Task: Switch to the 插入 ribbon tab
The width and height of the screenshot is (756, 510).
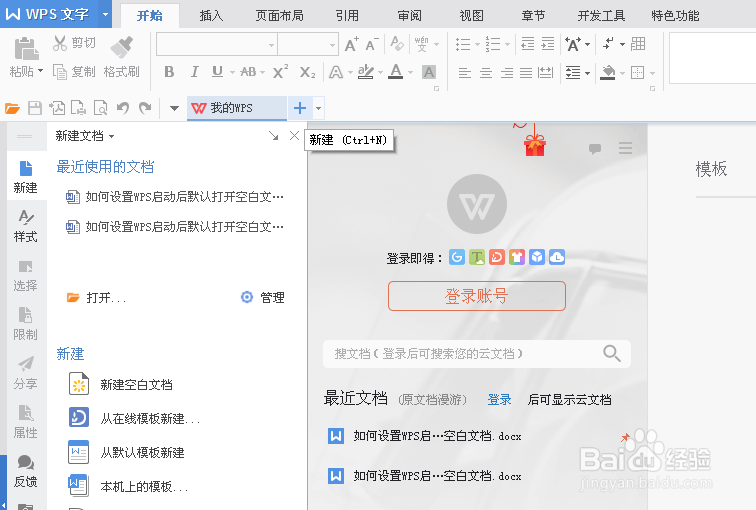Action: point(211,16)
